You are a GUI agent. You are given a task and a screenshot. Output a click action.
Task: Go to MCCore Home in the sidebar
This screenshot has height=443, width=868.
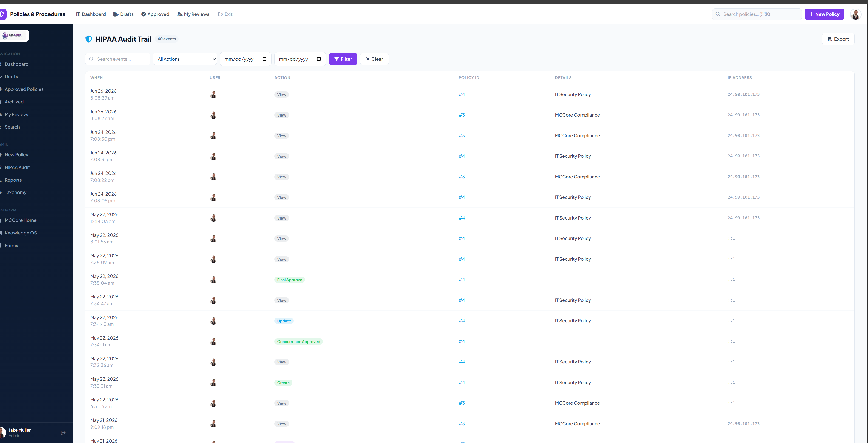[x=20, y=220]
